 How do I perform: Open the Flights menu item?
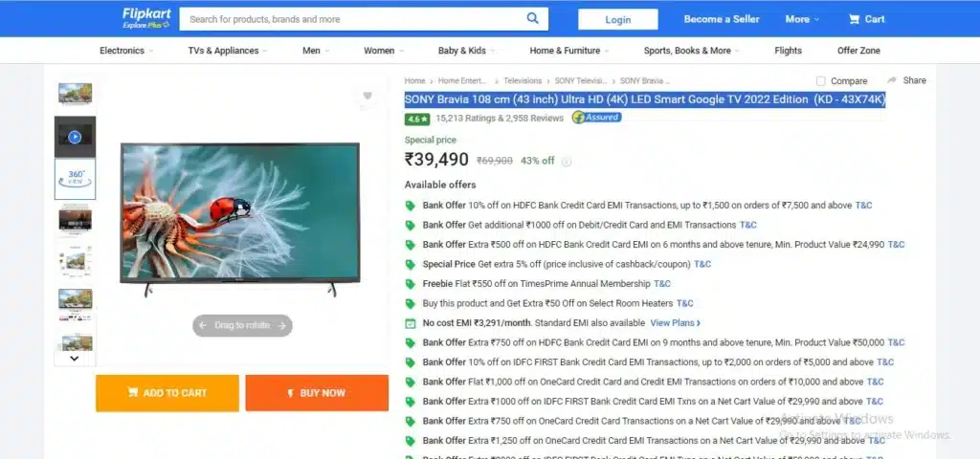[x=788, y=51]
